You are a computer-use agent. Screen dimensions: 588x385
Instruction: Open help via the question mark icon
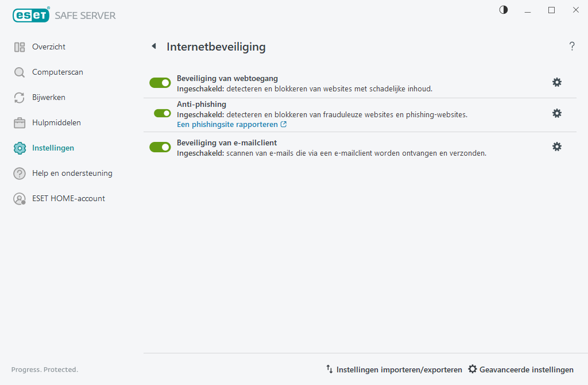click(x=572, y=46)
